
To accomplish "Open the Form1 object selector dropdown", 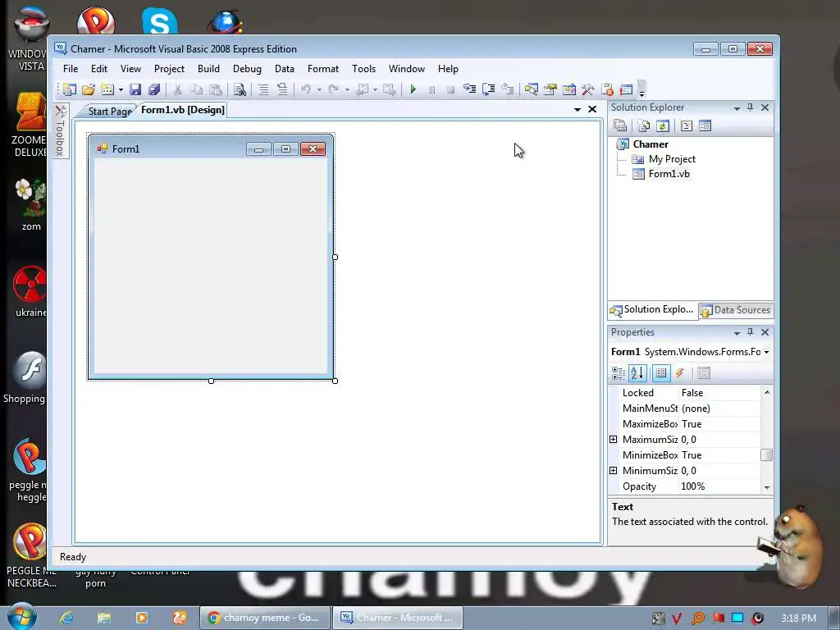I will coord(767,352).
